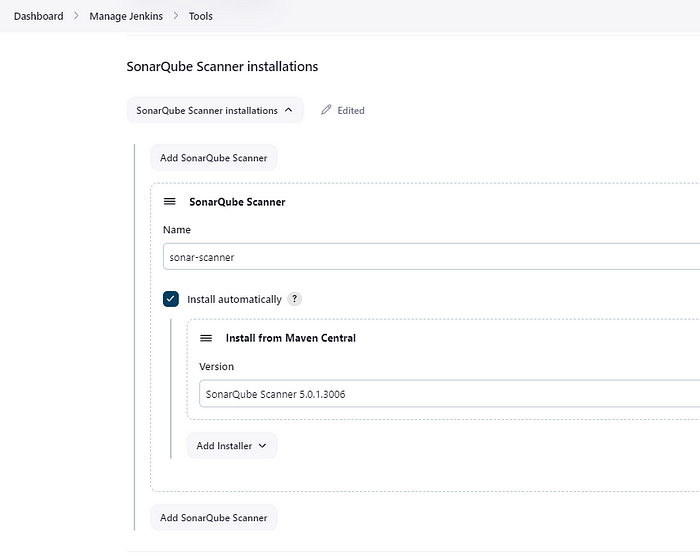Open the Add Installer dropdown

(232, 446)
